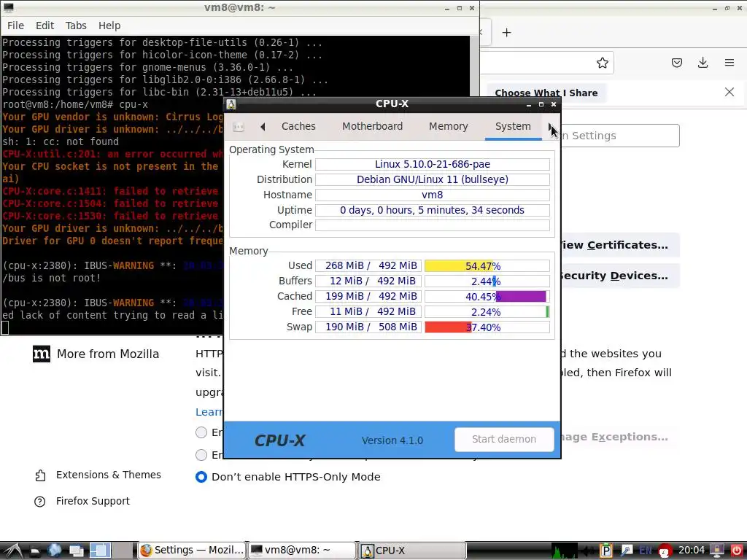The height and width of the screenshot is (560, 747).
Task: Click the Free memory bar 2.24%
Action: (x=487, y=312)
